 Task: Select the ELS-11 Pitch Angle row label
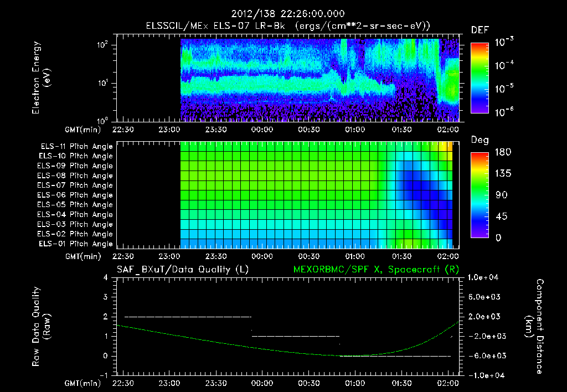click(x=76, y=147)
